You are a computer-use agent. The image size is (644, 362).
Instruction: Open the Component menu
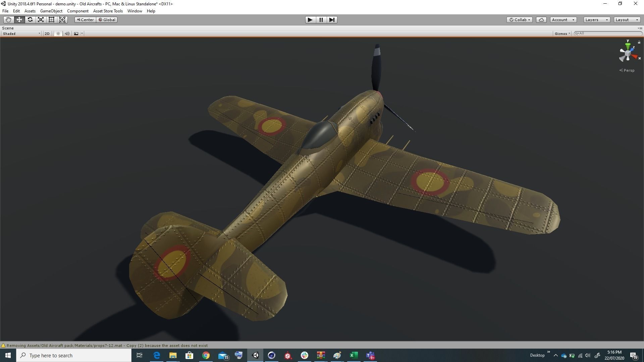click(x=78, y=11)
